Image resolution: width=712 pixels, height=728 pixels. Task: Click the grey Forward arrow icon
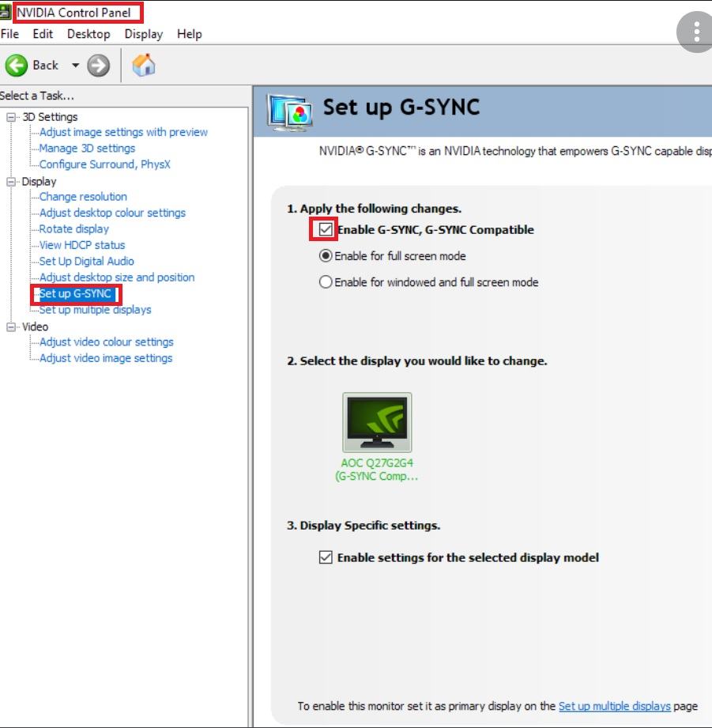coord(99,66)
